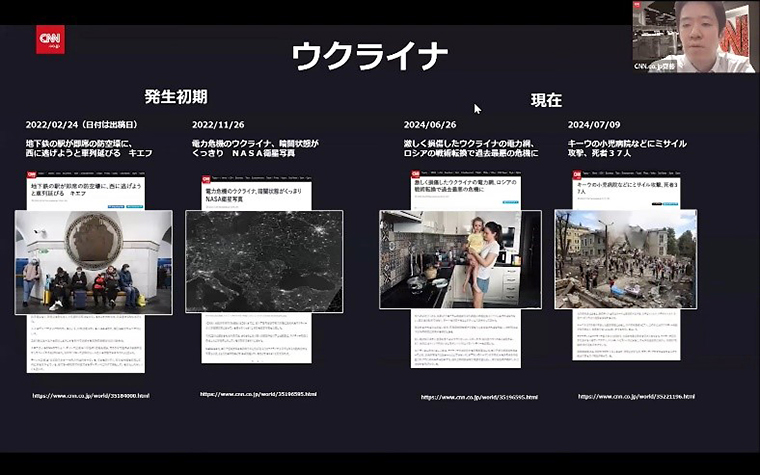Open the NASA night satellite image
Image resolution: width=760 pixels, height=475 pixels.
(x=264, y=261)
